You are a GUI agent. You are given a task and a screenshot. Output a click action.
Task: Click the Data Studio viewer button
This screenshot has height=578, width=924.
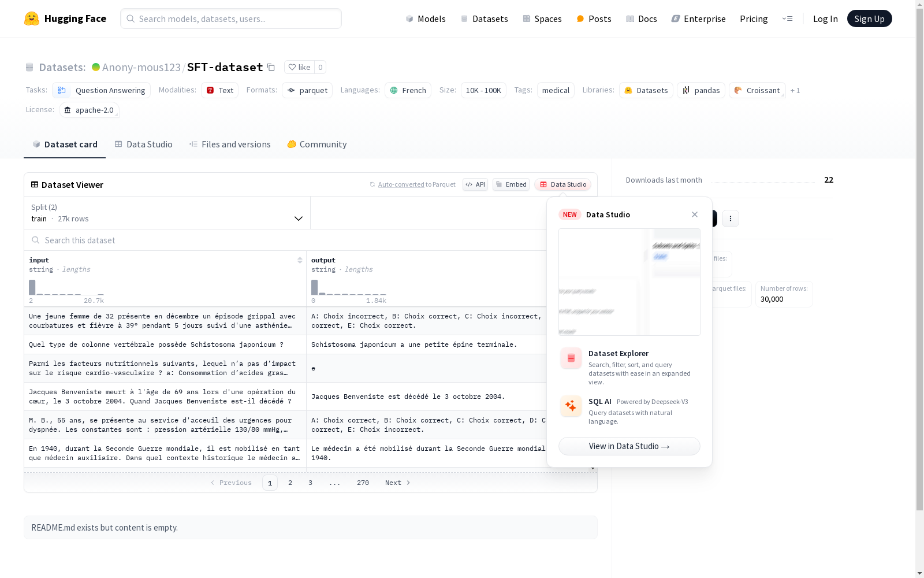click(562, 184)
